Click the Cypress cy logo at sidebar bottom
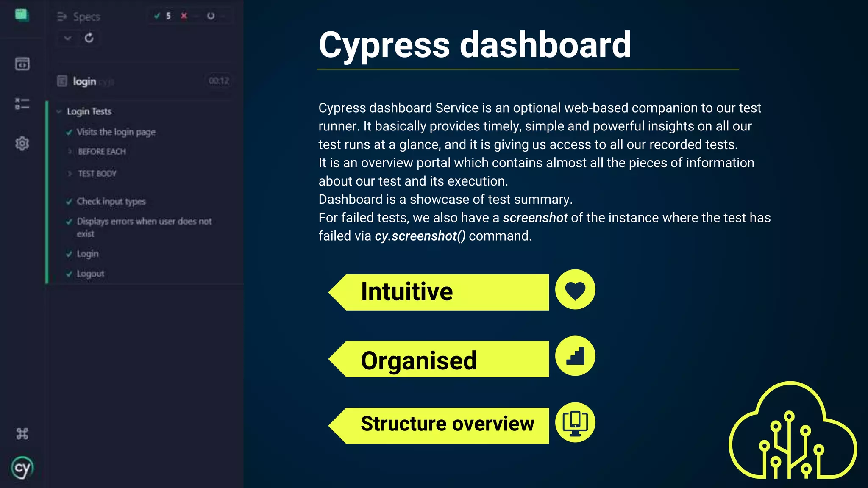The width and height of the screenshot is (868, 488). [x=22, y=468]
